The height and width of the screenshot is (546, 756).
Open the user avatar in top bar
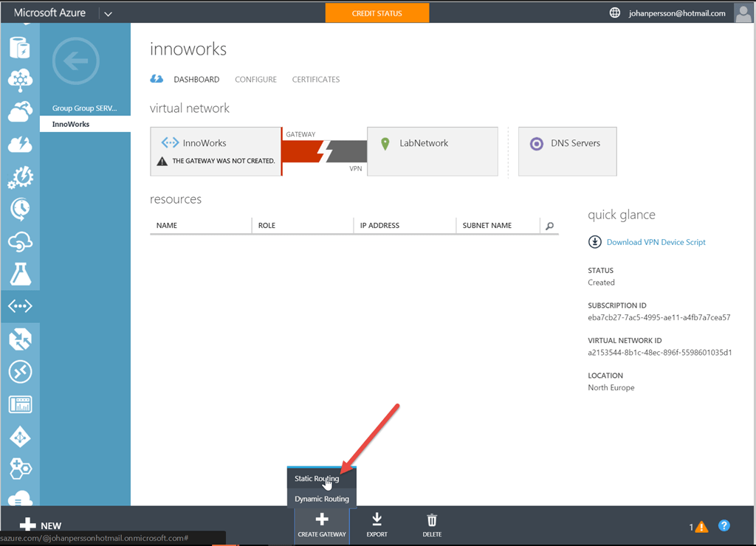pyautogui.click(x=743, y=13)
